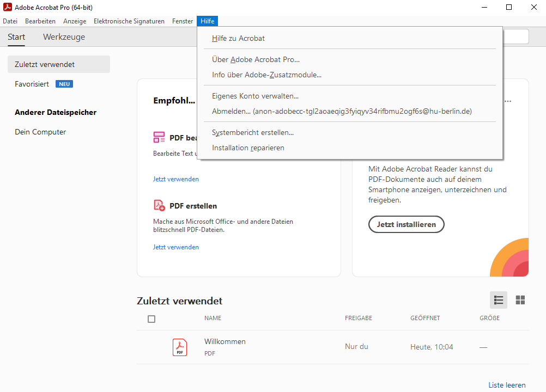Select Hilfe zu Acrobat menu entry
The width and height of the screenshot is (546, 392).
pos(238,38)
